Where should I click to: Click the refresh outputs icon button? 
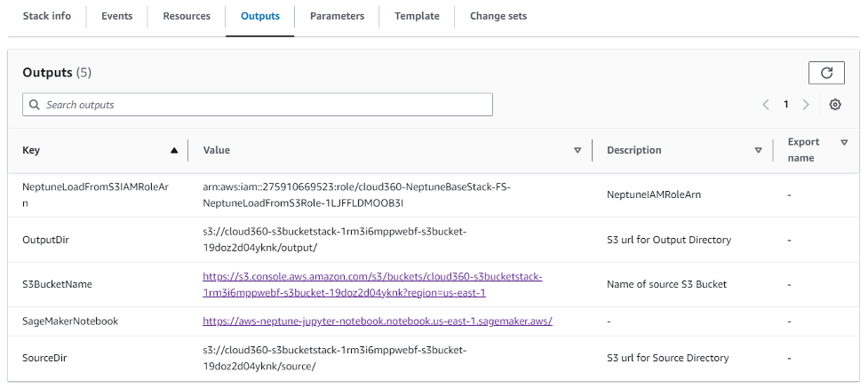pyautogui.click(x=826, y=74)
